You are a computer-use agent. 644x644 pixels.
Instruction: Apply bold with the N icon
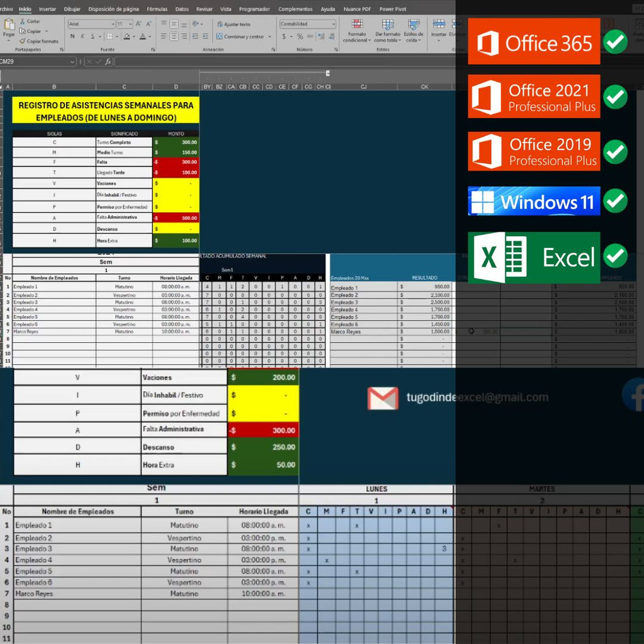72,37
